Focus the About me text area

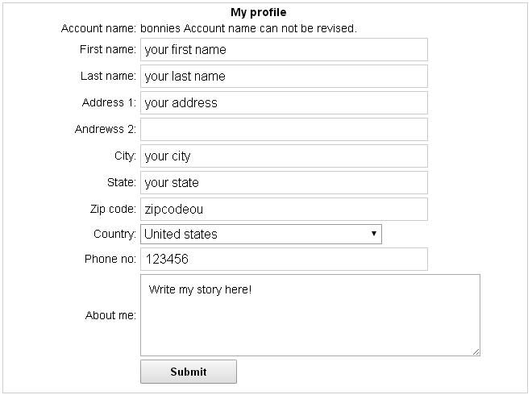(310, 315)
